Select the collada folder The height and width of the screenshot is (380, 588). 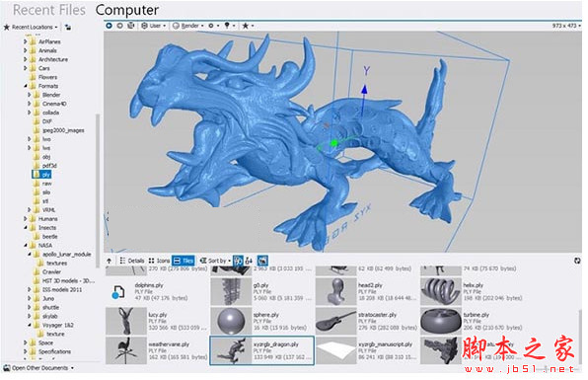tap(46, 113)
